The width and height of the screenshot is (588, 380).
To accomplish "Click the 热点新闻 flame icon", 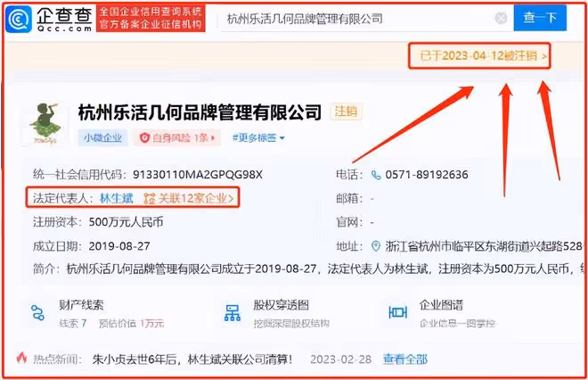I will pyautogui.click(x=21, y=358).
